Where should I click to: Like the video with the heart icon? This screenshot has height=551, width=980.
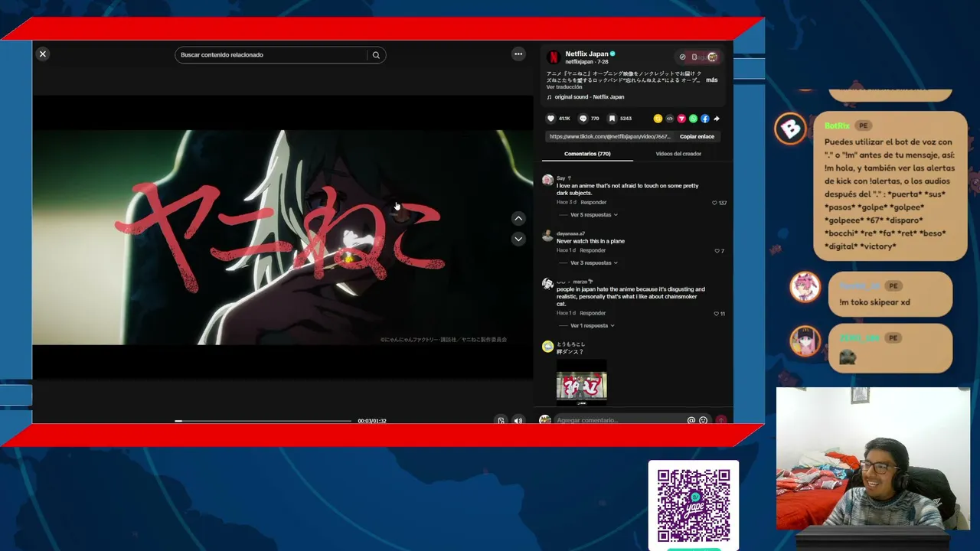[x=550, y=119]
